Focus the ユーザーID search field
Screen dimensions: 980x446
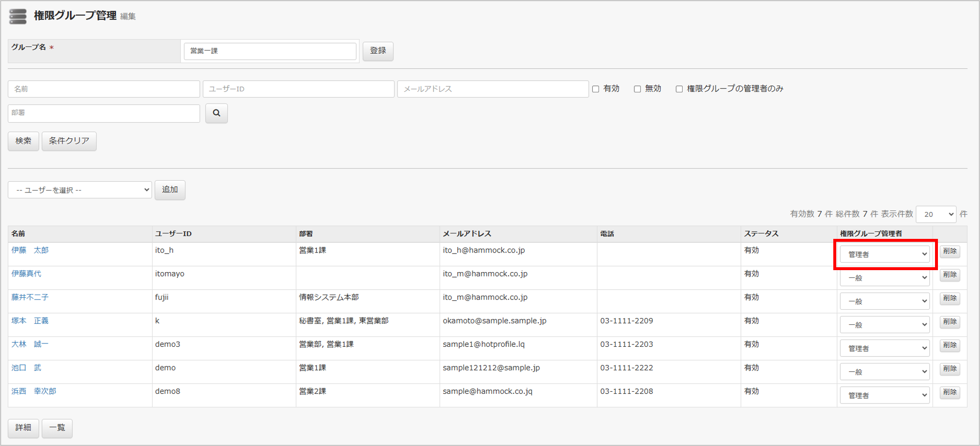(x=298, y=89)
